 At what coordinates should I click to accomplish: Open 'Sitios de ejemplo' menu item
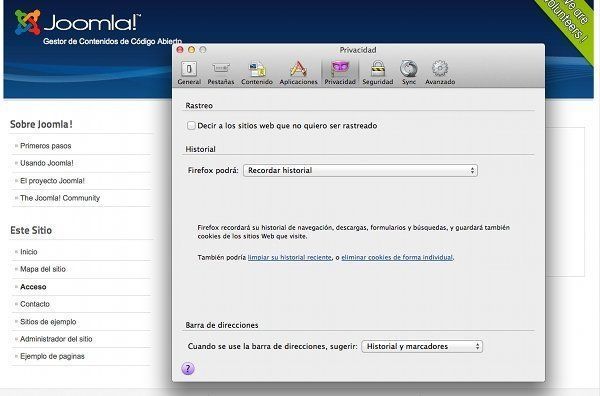48,321
